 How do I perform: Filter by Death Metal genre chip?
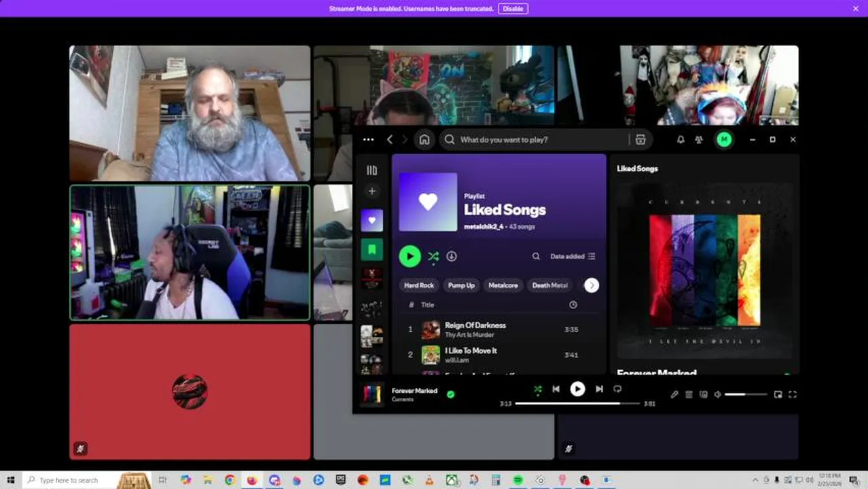549,285
